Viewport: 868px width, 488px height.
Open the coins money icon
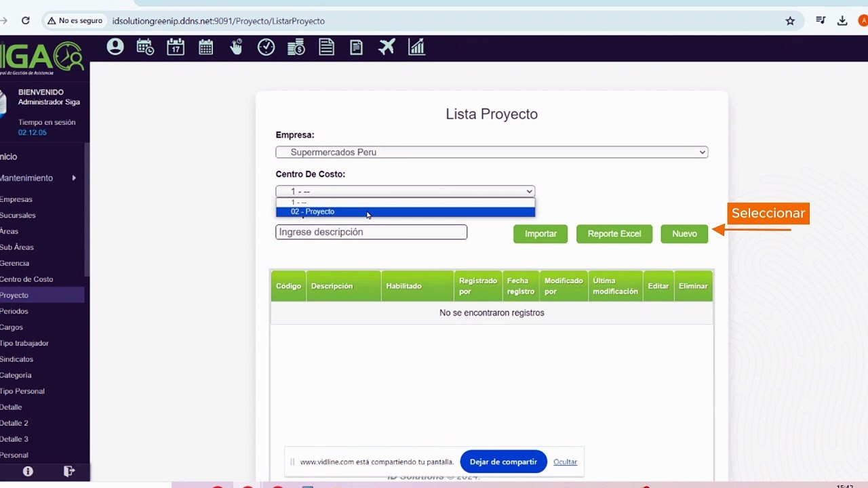(x=296, y=47)
